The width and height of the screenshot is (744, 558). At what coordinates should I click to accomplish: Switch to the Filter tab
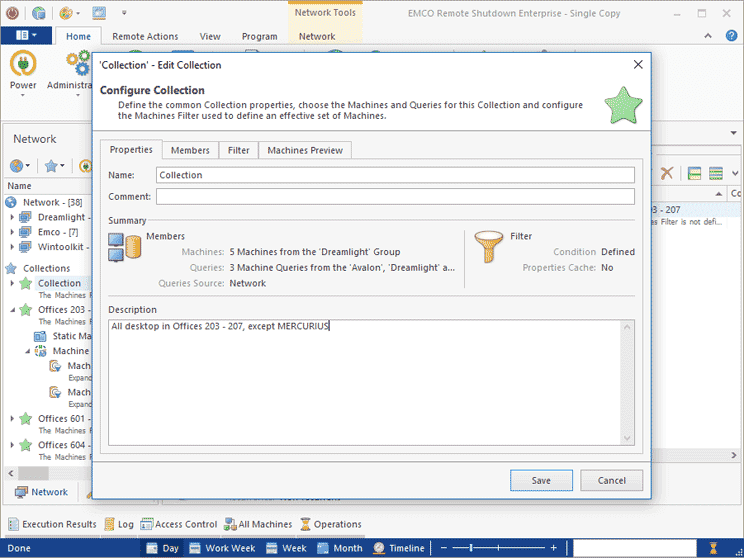coord(238,150)
